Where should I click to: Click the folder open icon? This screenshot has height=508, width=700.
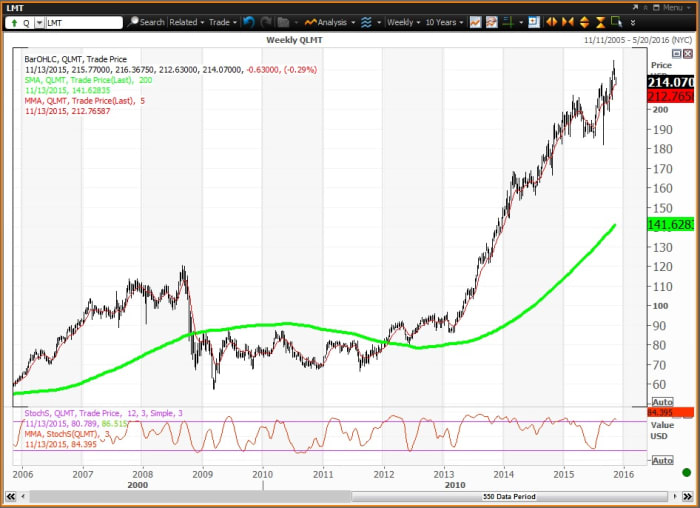click(283, 22)
